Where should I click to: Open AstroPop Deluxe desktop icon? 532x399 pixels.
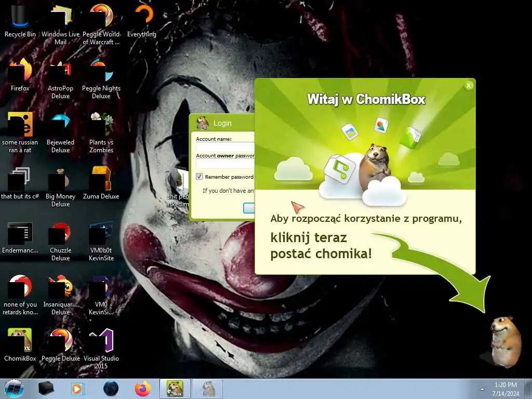coord(60,78)
